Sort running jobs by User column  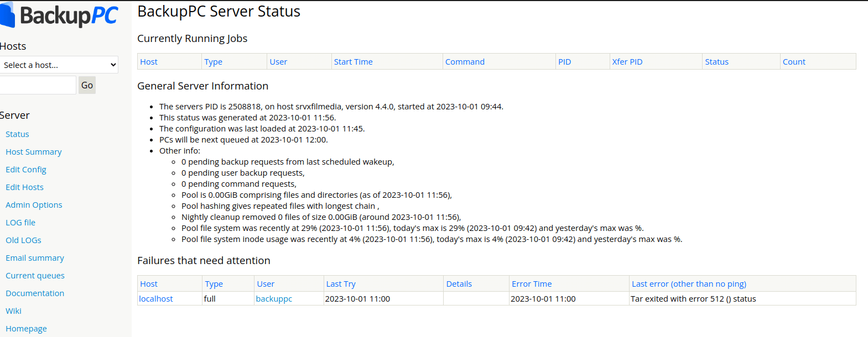click(278, 62)
